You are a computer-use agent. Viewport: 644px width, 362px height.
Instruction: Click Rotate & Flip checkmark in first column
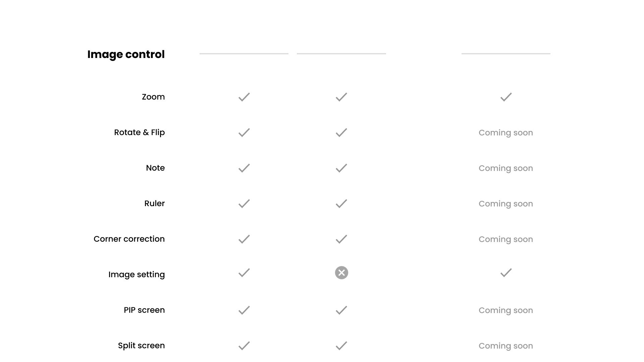coord(244,132)
